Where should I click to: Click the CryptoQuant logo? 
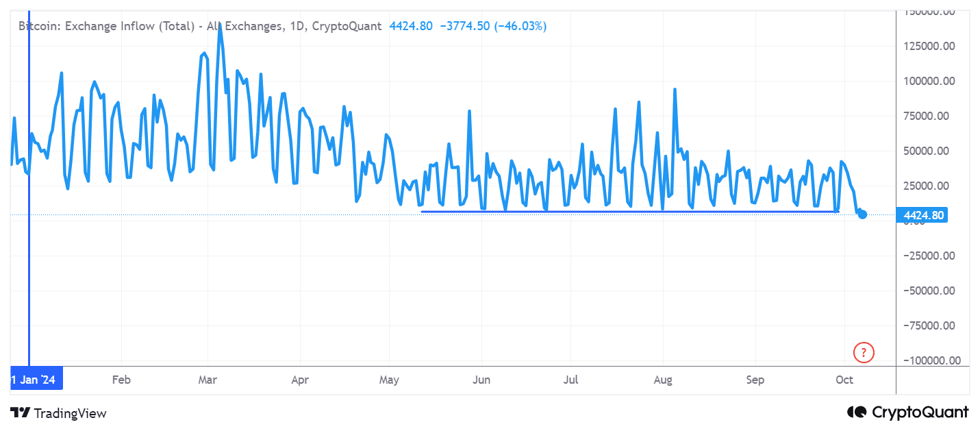click(x=908, y=412)
